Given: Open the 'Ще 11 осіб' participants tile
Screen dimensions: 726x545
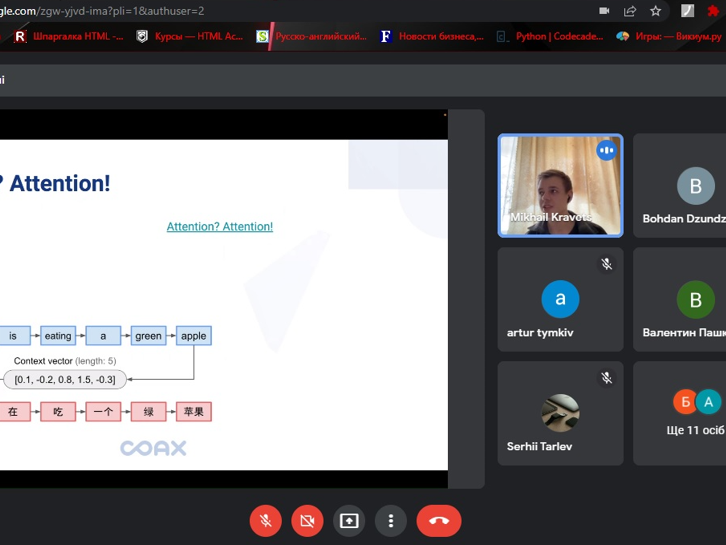Looking at the screenshot, I should tap(682, 413).
